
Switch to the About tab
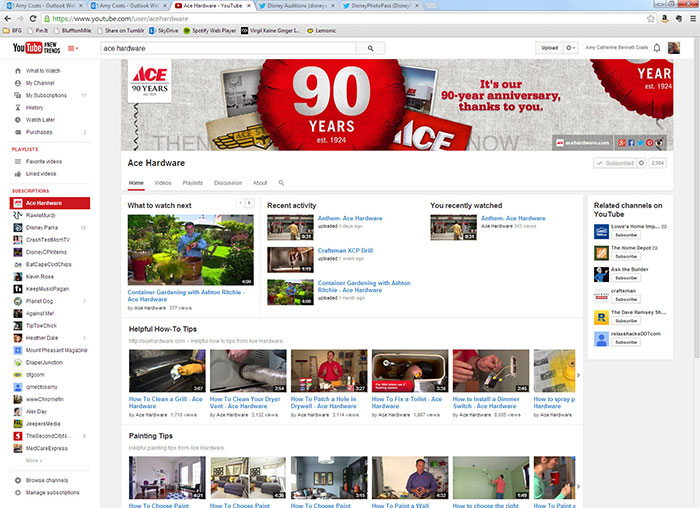click(x=260, y=183)
